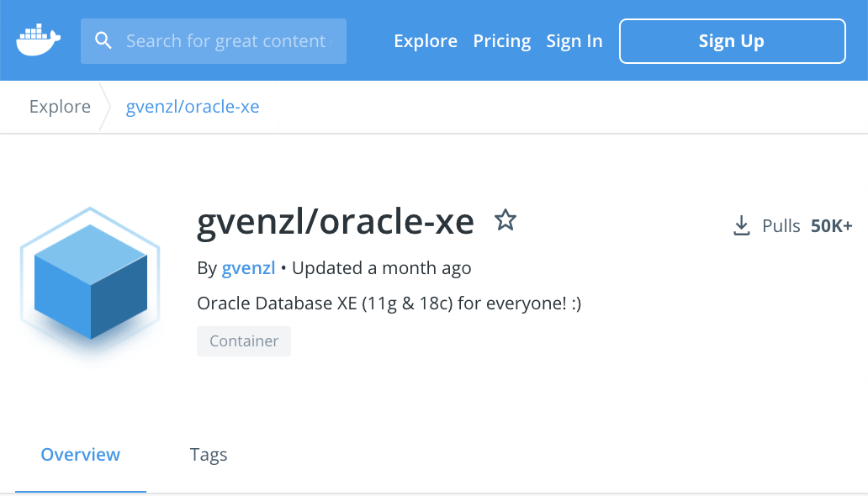Open the gvenzl author profile link

pyautogui.click(x=249, y=268)
